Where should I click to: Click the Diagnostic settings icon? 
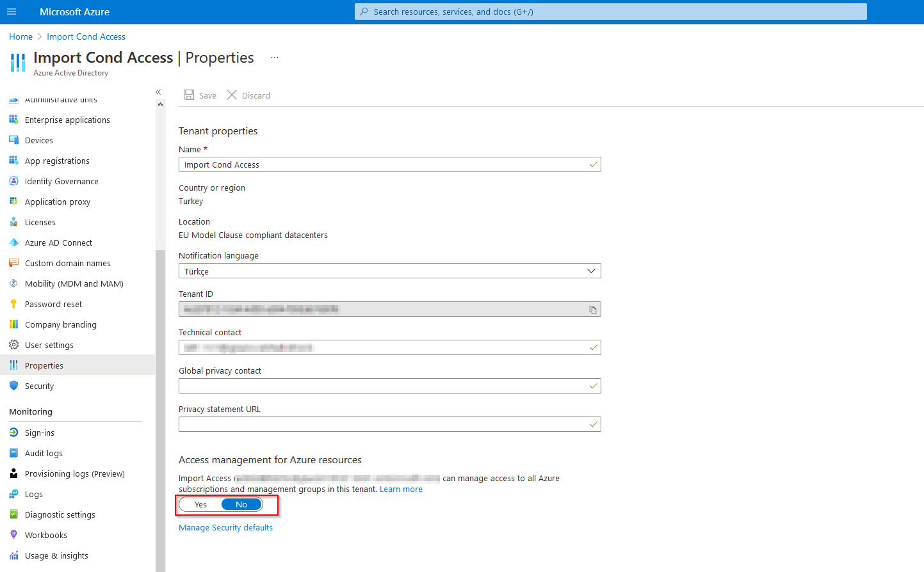[x=13, y=514]
